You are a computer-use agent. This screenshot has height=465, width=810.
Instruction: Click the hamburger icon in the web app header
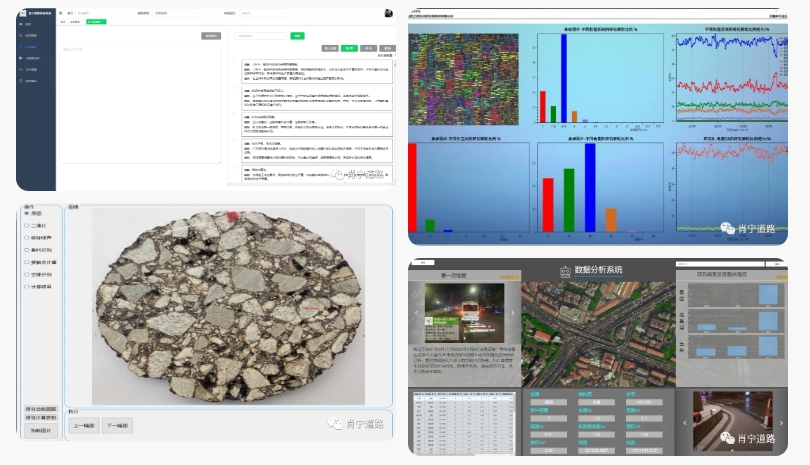pos(62,13)
